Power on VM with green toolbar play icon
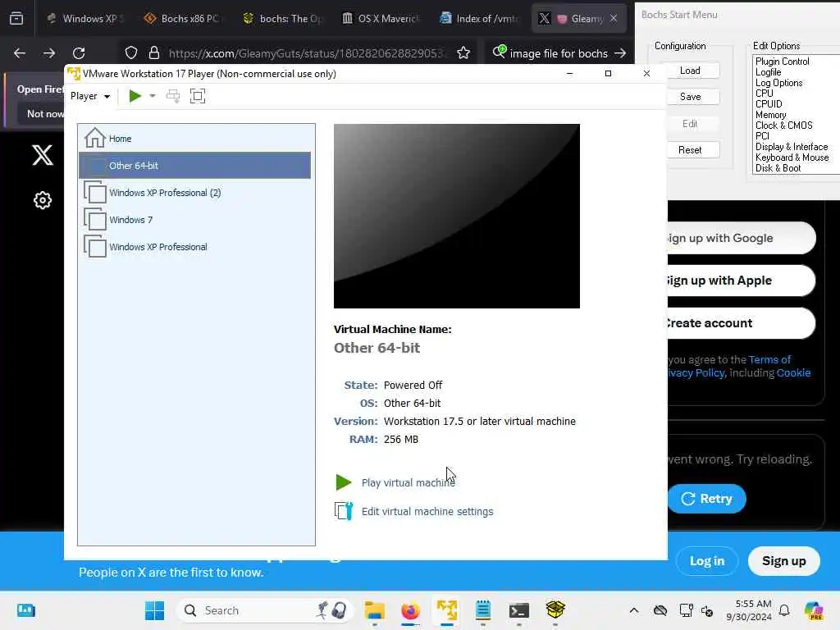This screenshot has width=840, height=630. [x=135, y=96]
